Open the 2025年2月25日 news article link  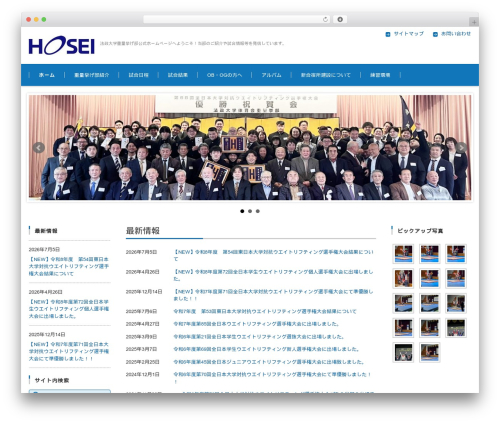(x=269, y=362)
